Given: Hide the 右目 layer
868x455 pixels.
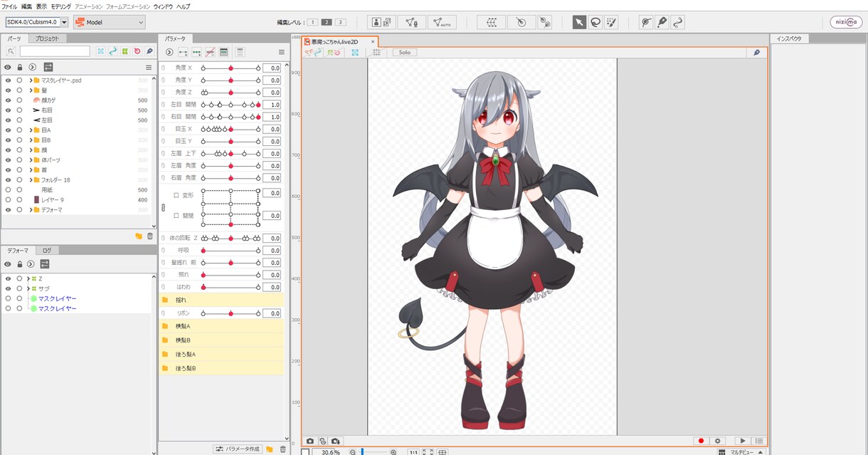Looking at the screenshot, I should (8, 110).
